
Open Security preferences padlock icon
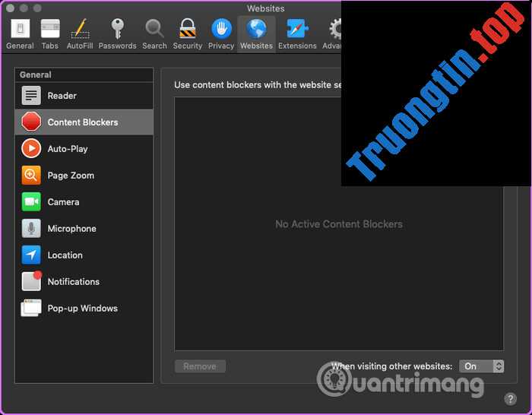coord(187,33)
